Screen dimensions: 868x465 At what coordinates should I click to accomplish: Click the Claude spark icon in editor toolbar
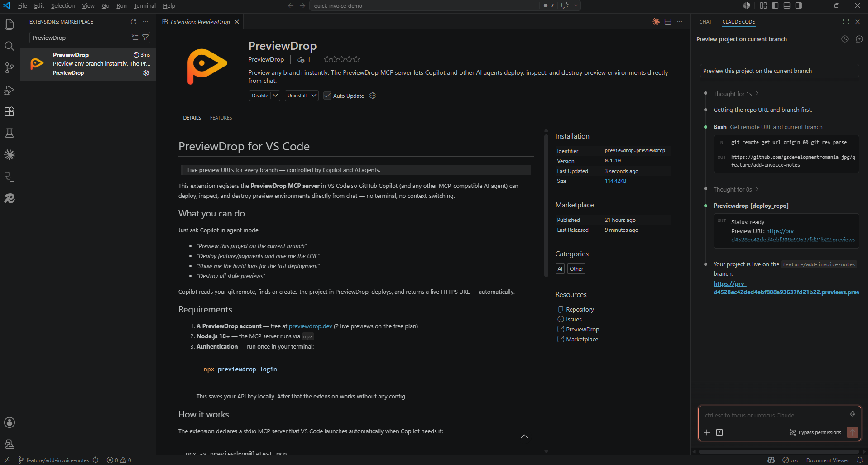pyautogui.click(x=656, y=22)
